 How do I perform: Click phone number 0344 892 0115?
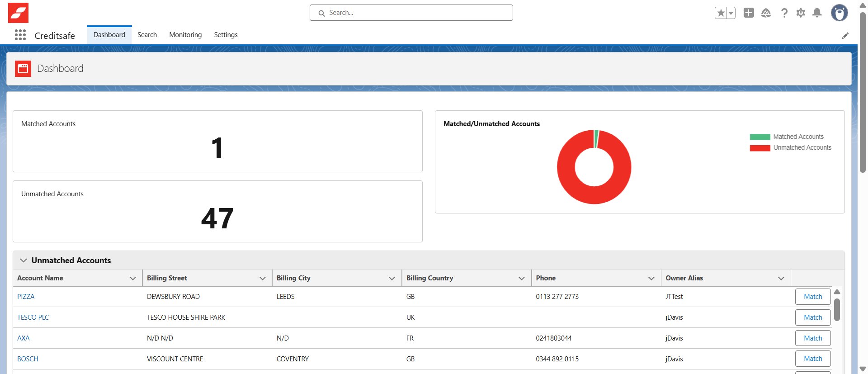(557, 359)
